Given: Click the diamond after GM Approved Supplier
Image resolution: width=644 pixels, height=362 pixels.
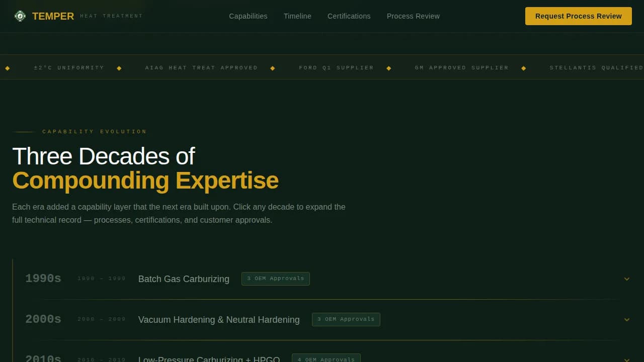Looking at the screenshot, I should pyautogui.click(x=523, y=67).
